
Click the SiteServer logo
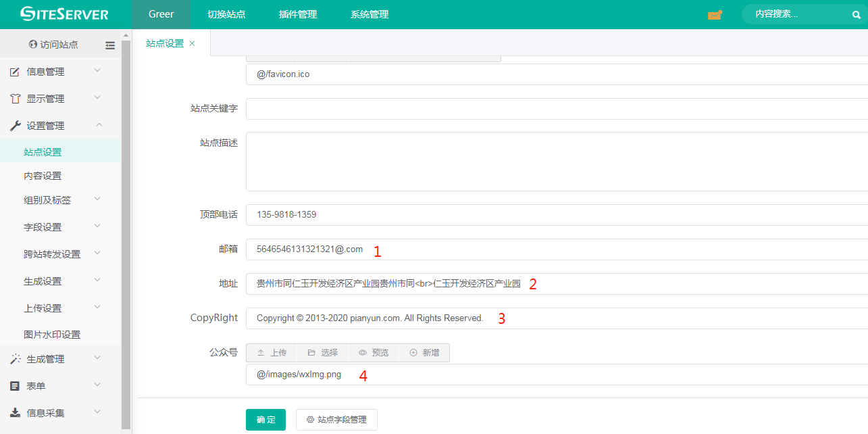point(64,14)
